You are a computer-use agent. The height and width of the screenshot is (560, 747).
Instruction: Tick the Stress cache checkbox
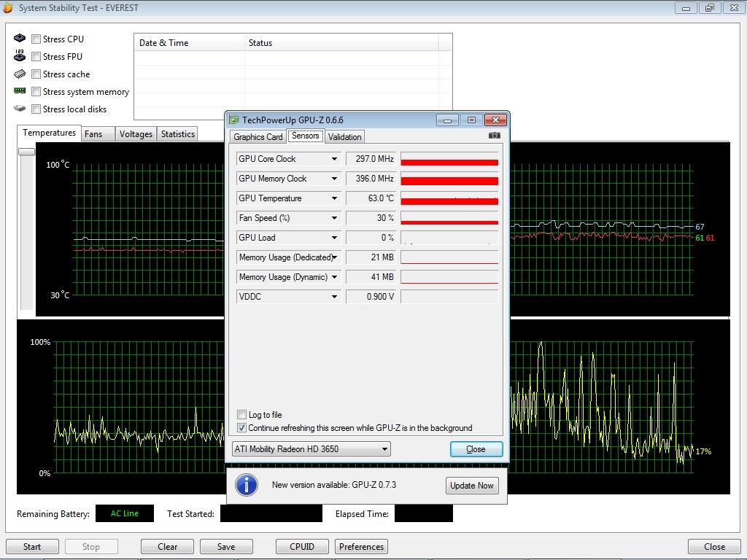36,74
